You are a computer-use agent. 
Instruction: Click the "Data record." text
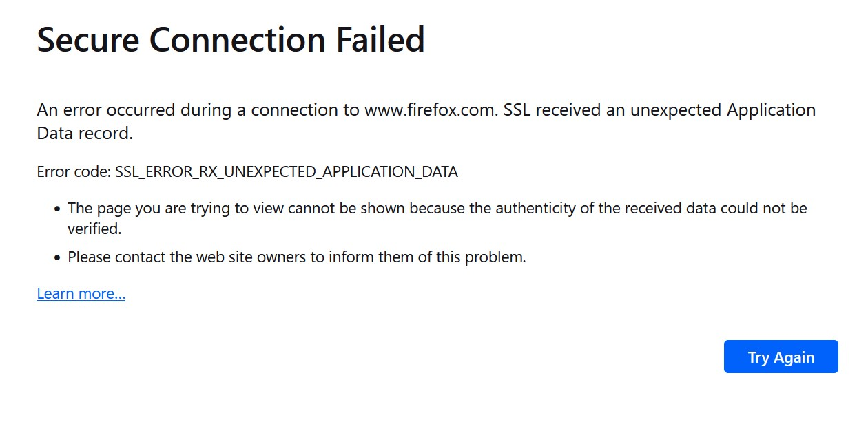pyautogui.click(x=85, y=134)
